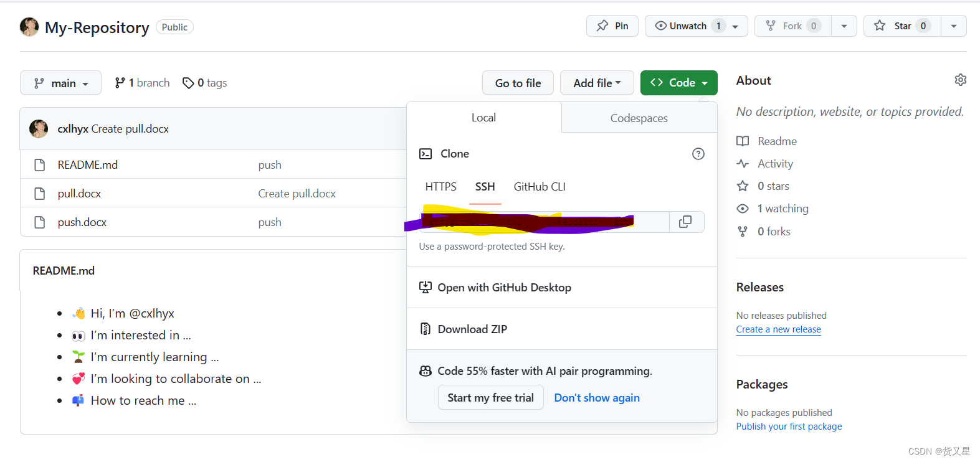
Task: Switch to the Local tab
Action: (x=484, y=118)
